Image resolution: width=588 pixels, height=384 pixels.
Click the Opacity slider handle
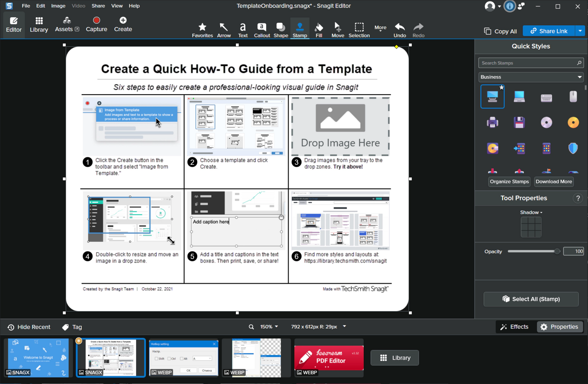click(557, 251)
